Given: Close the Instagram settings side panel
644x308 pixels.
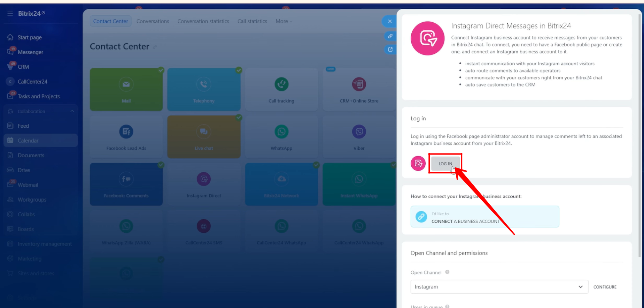Looking at the screenshot, I should [x=390, y=21].
